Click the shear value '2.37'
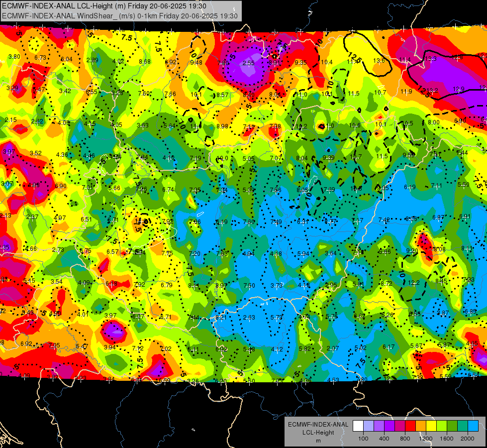The image size is (487, 448). pyautogui.click(x=32, y=217)
